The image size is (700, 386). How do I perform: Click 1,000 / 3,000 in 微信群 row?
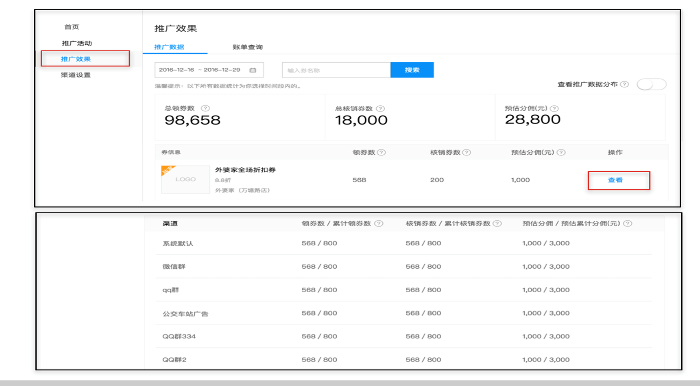coord(546,266)
